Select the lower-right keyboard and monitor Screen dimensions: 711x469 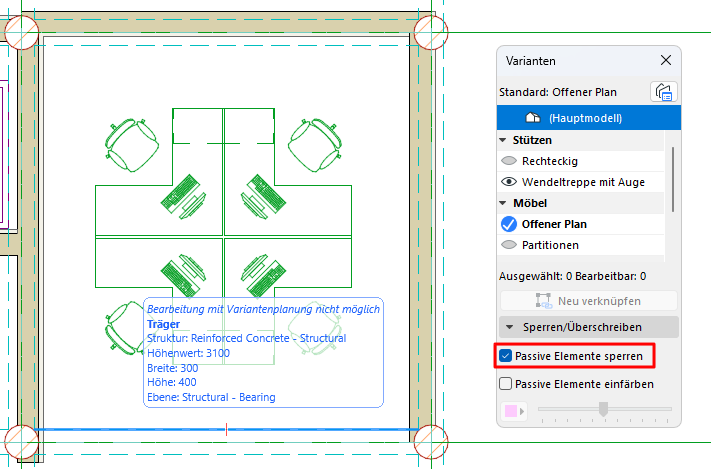point(263,276)
